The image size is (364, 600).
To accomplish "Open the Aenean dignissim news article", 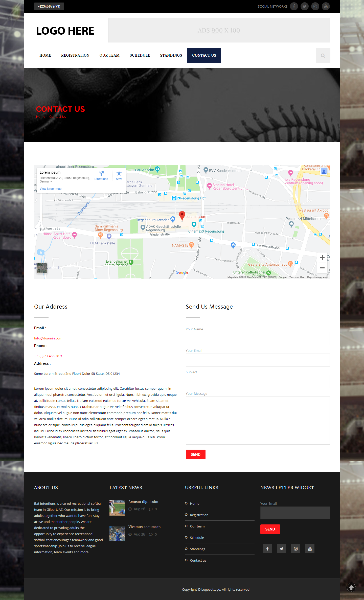I will (x=143, y=502).
